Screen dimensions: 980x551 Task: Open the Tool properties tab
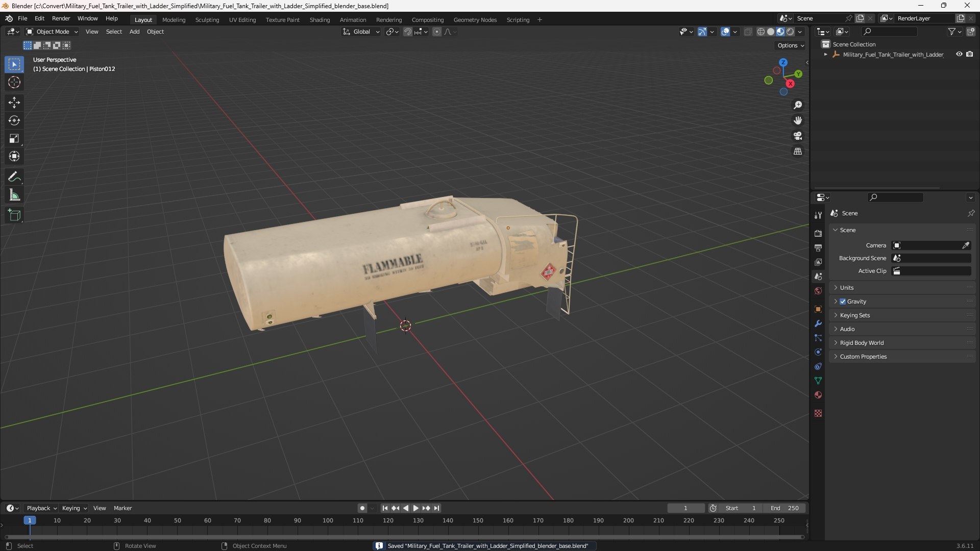pos(818,215)
